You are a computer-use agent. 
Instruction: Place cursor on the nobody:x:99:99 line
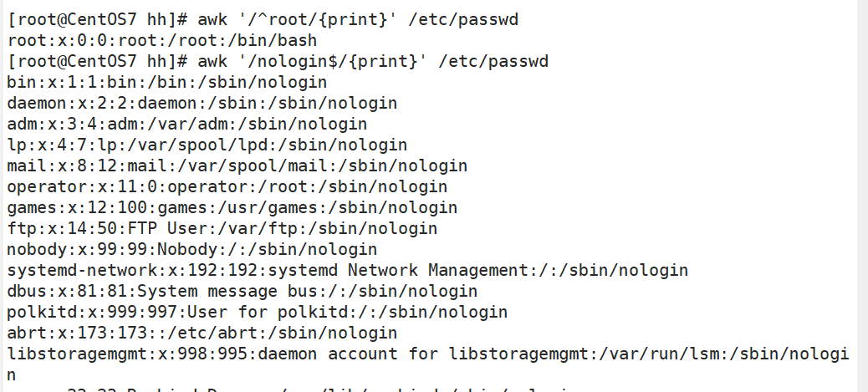pyautogui.click(x=191, y=250)
